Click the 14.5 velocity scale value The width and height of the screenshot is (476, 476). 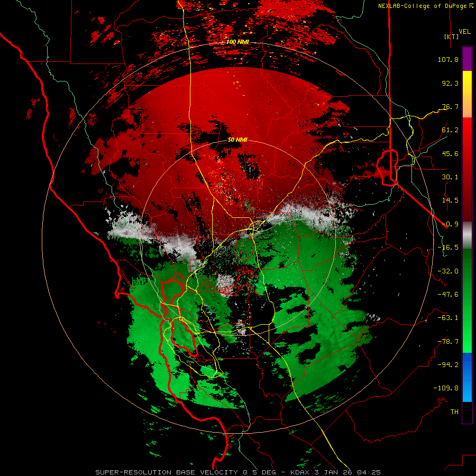point(450,200)
